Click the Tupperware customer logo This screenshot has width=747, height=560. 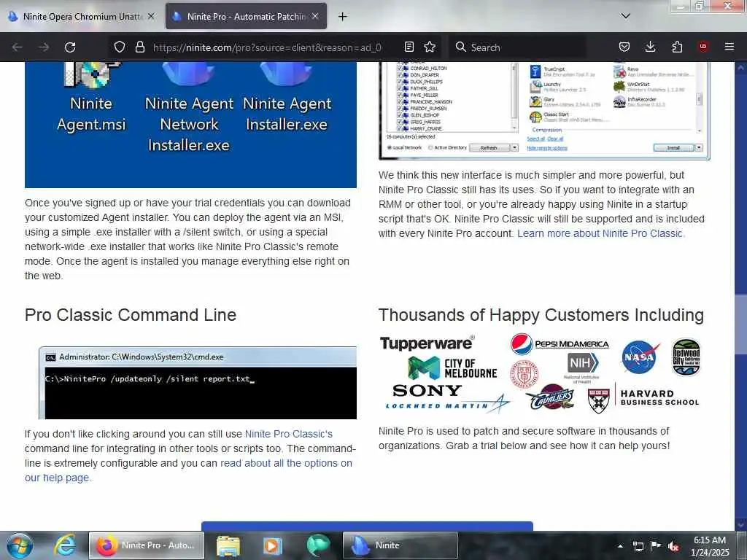tap(427, 343)
